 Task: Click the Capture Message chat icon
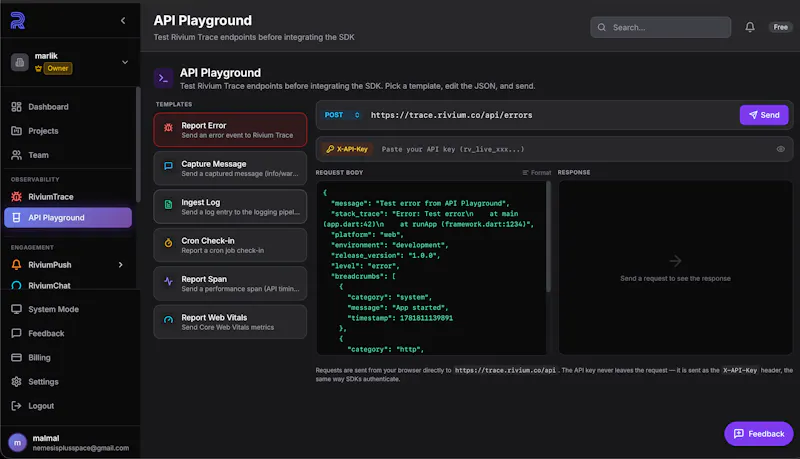(168, 166)
